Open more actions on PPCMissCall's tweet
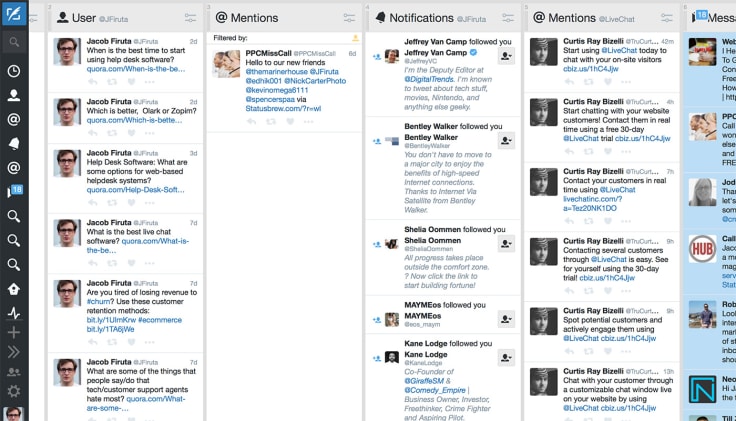This screenshot has width=736, height=421. pyautogui.click(x=308, y=122)
